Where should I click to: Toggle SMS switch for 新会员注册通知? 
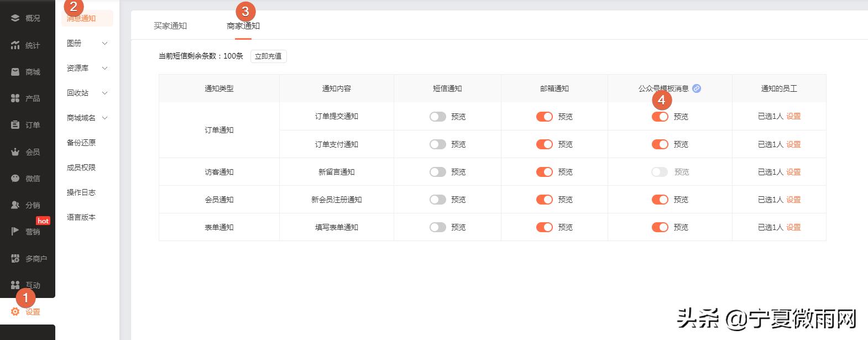438,200
